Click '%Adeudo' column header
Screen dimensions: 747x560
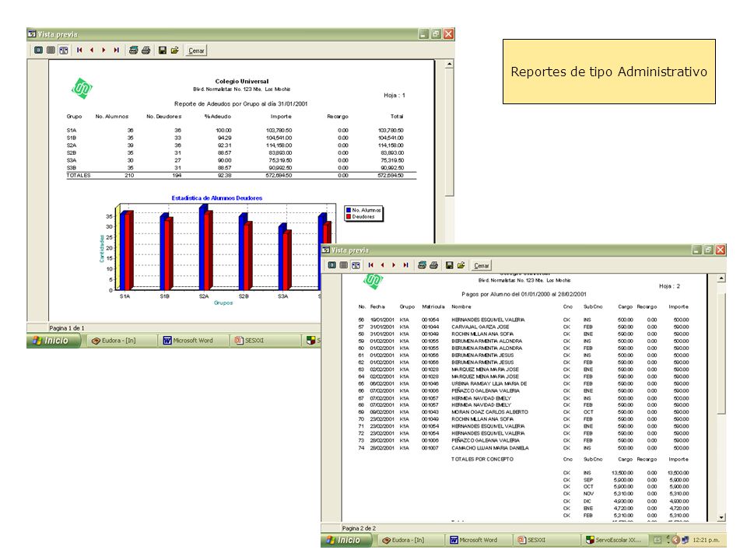pyautogui.click(x=218, y=116)
